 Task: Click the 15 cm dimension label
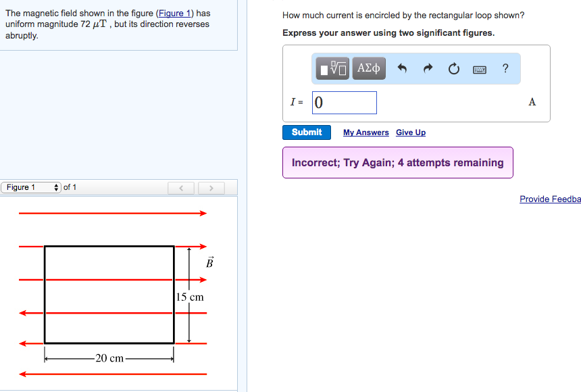[190, 297]
